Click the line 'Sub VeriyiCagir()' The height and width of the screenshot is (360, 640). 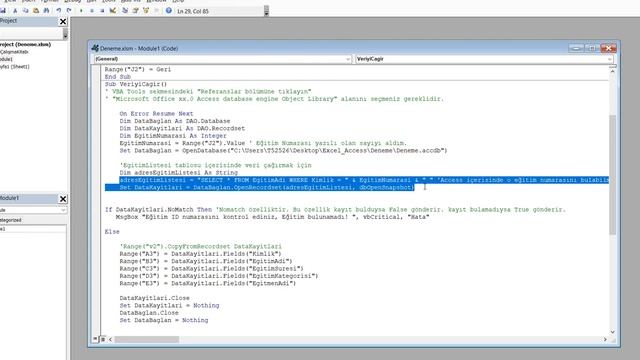point(136,84)
